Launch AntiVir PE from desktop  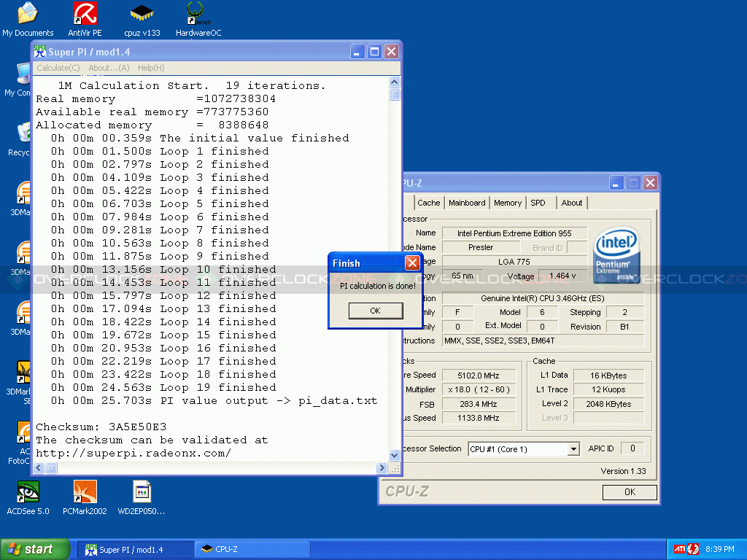85,19
